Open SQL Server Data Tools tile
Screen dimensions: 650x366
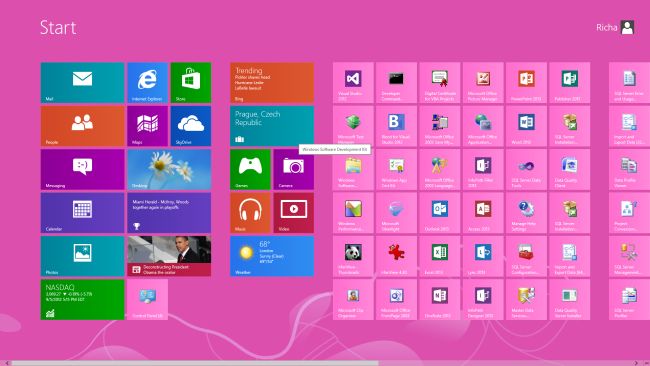[526, 169]
